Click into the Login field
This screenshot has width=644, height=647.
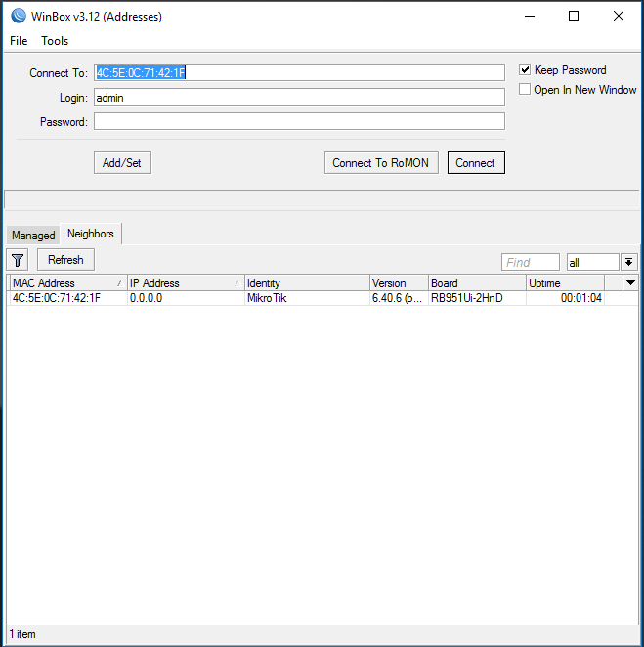(x=299, y=98)
